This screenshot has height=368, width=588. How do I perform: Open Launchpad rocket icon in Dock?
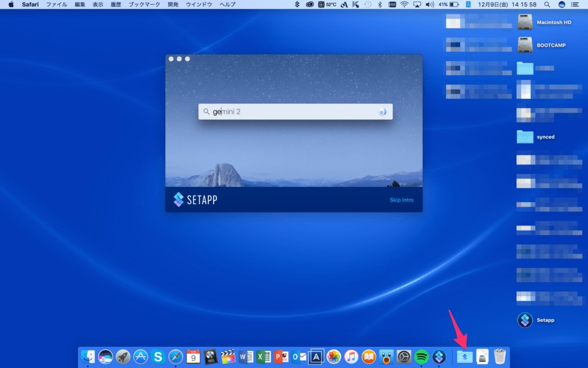coord(123,356)
